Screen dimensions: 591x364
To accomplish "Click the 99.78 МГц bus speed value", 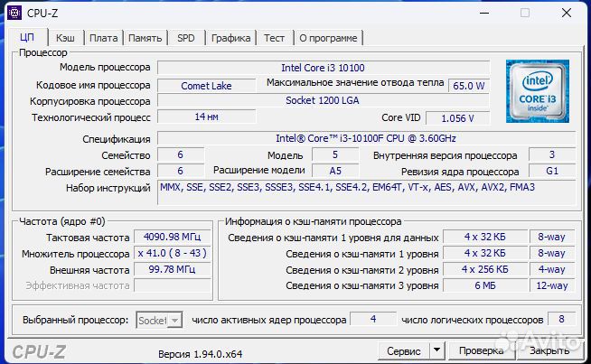I will coord(173,269).
